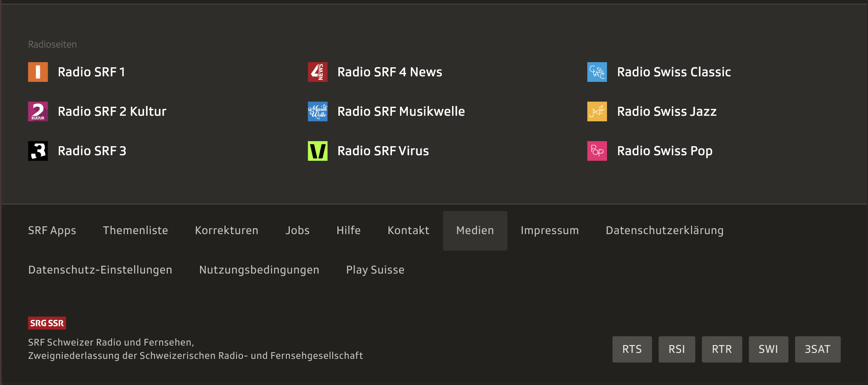The height and width of the screenshot is (385, 868).
Task: Click the 'Zweigniederlassung der Schweizerischen Radio- und Fernsehgesellschaft' line
Action: coord(195,356)
